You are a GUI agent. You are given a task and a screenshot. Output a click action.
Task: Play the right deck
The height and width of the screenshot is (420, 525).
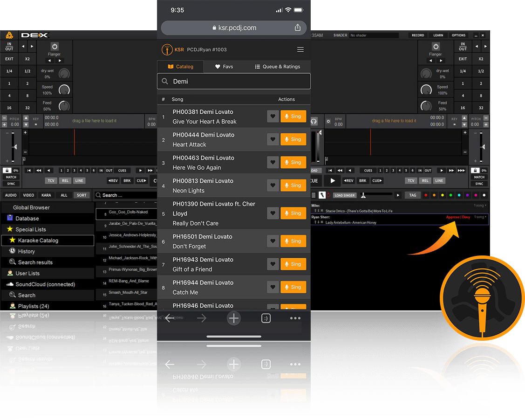pyautogui.click(x=333, y=180)
